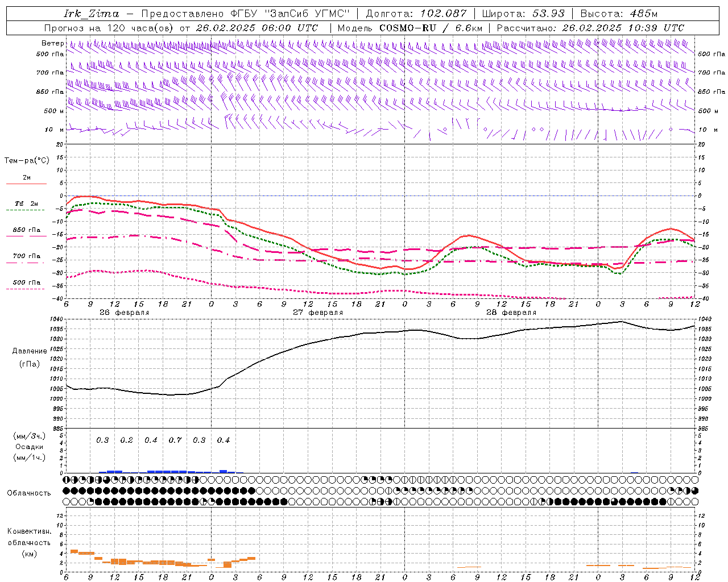
Task: Click the computed time "26.02.2025 10:39 UTC"
Action: (x=623, y=28)
